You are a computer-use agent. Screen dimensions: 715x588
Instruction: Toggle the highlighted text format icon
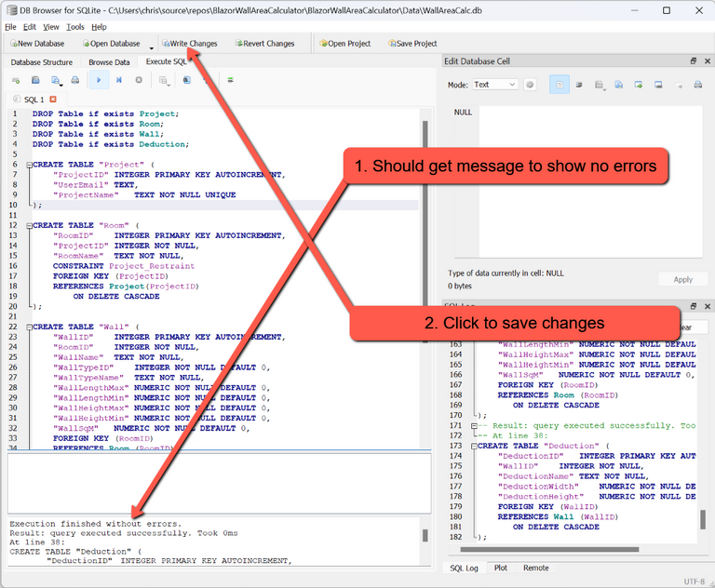click(560, 85)
